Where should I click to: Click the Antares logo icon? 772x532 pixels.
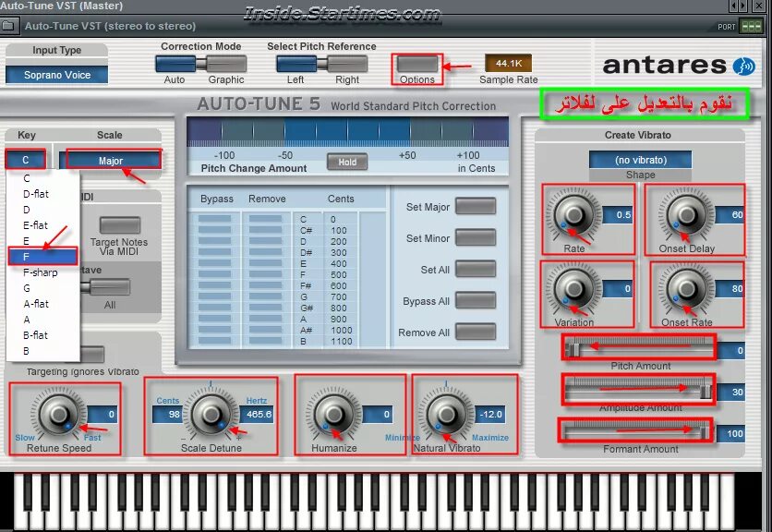click(x=743, y=66)
